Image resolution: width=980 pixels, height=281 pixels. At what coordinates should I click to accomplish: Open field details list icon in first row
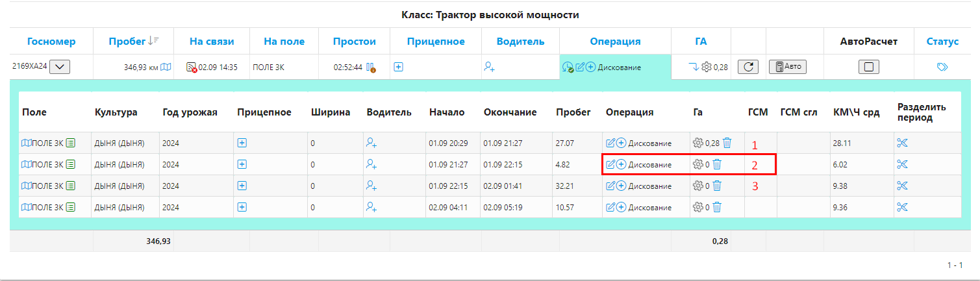(71, 143)
